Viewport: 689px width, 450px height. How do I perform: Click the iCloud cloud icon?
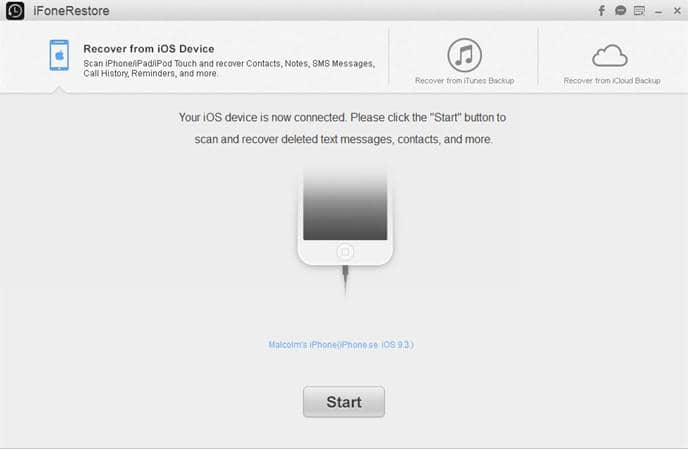tap(610, 56)
